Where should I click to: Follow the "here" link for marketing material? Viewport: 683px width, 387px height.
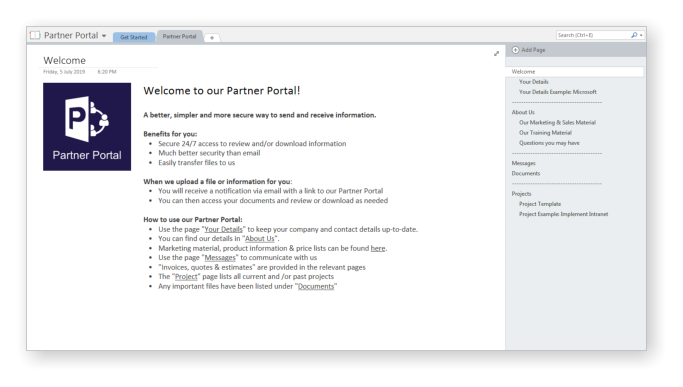pyautogui.click(x=378, y=248)
